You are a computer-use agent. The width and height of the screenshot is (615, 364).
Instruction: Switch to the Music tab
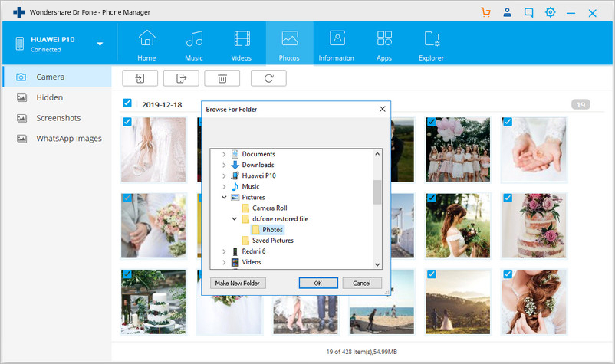tap(194, 44)
